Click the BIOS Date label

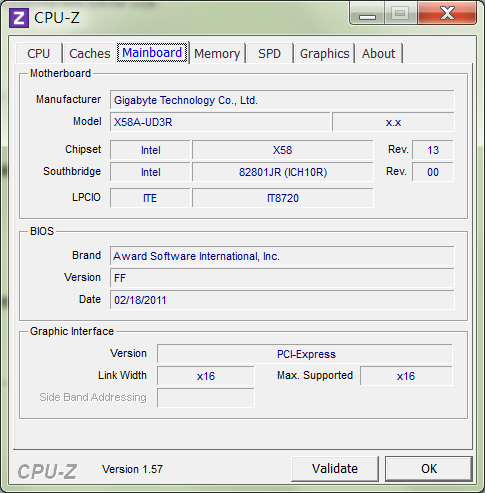pos(90,299)
